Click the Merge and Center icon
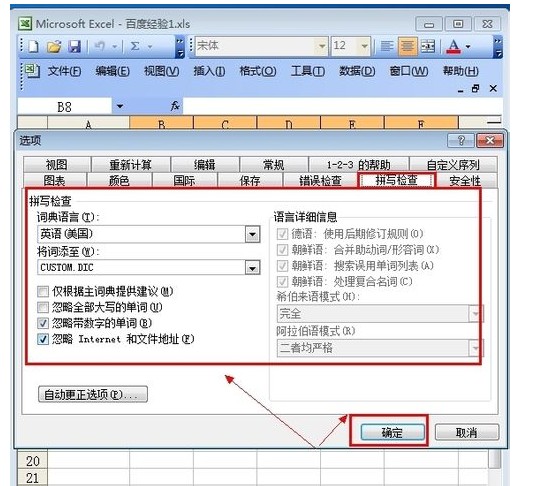The width and height of the screenshot is (541, 486). [428, 46]
